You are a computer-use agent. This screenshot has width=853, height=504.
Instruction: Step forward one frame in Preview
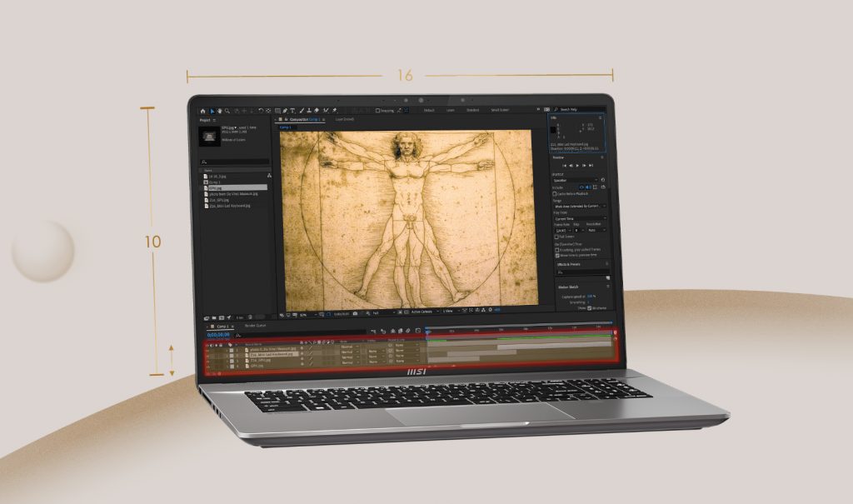tap(584, 166)
